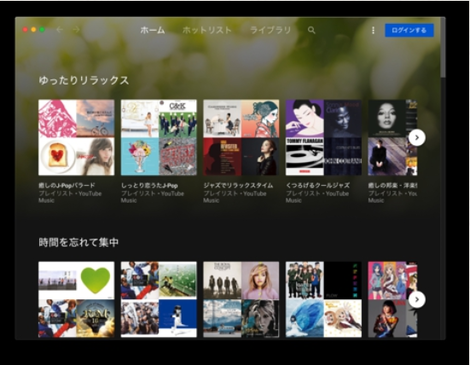This screenshot has width=470, height=365.
Task: Click the yellow minimize window button
Action: point(33,30)
